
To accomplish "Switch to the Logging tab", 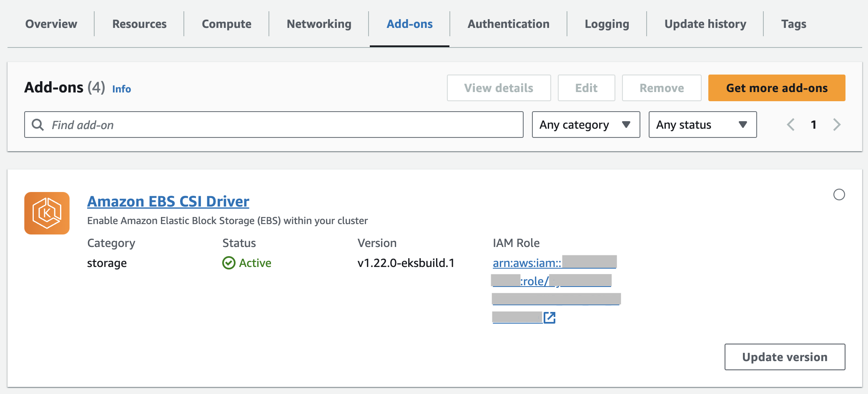I will tap(607, 24).
